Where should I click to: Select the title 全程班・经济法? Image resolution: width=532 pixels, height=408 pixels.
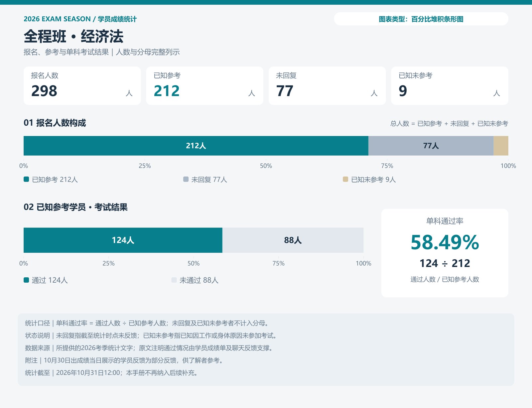coord(73,36)
